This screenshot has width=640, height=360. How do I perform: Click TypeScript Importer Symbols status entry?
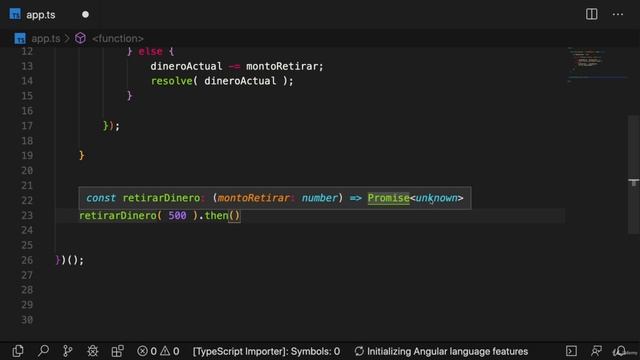266,351
